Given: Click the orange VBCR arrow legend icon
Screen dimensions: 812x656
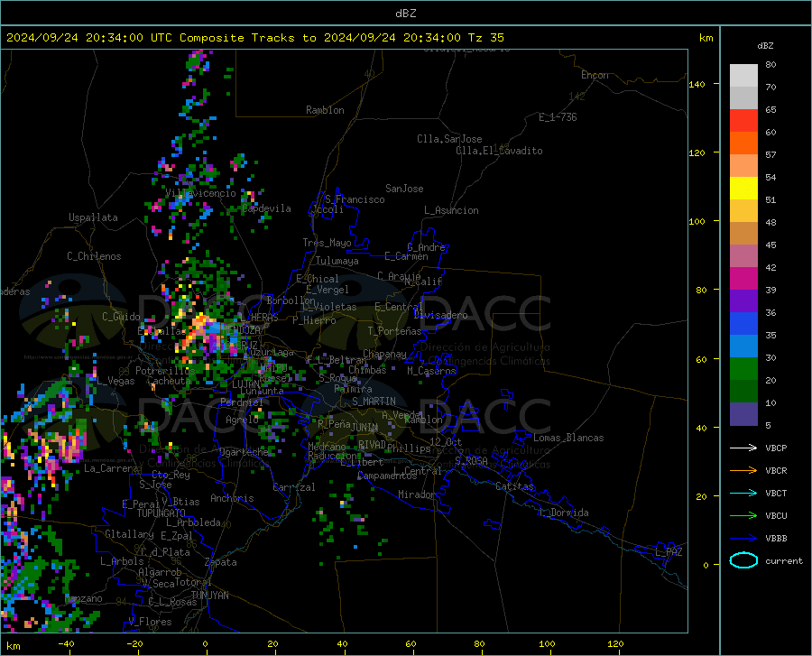Looking at the screenshot, I should click(743, 471).
